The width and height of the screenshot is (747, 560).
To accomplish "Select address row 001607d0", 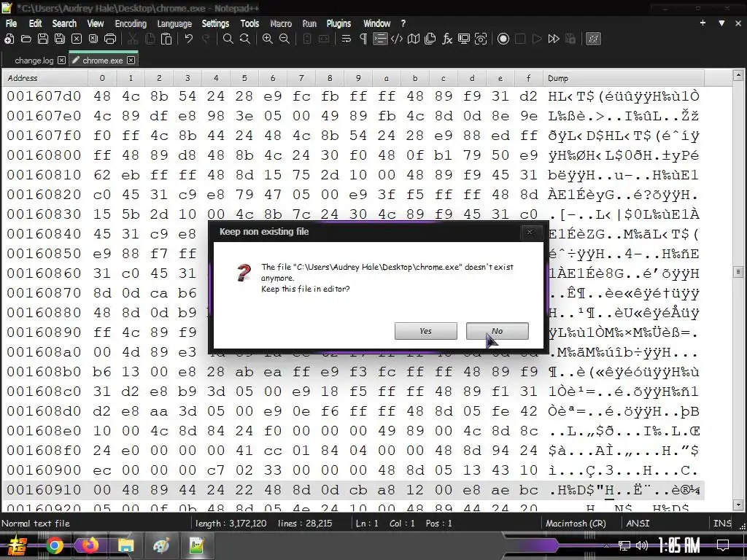I will pos(44,96).
